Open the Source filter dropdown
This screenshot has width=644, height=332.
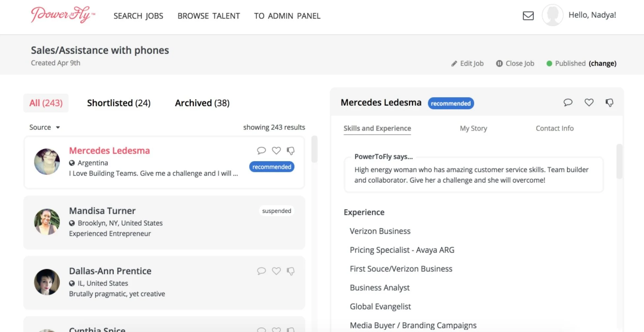pyautogui.click(x=44, y=127)
